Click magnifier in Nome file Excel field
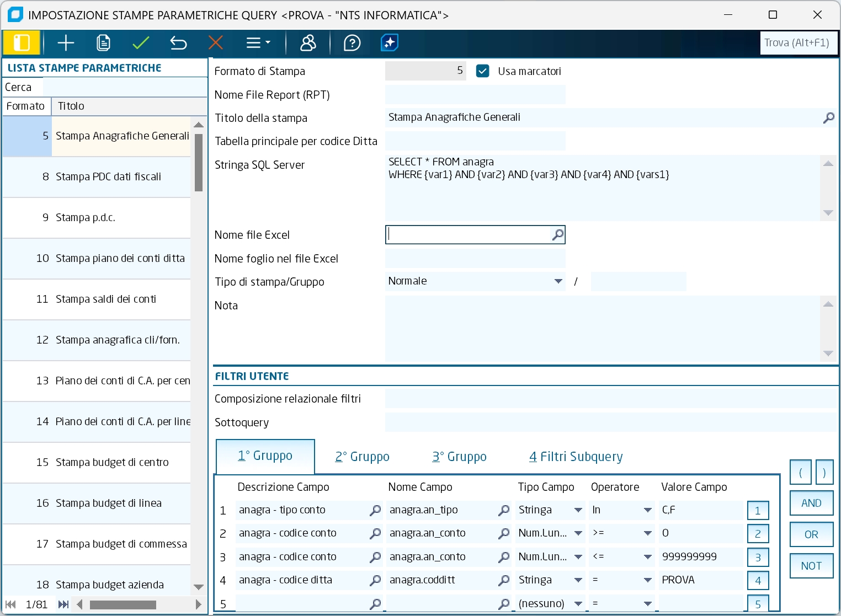 point(557,235)
